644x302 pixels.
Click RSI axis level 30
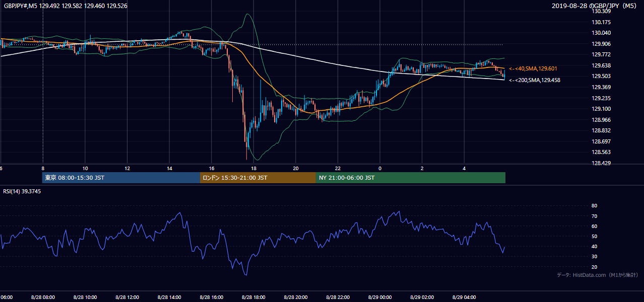(595, 257)
